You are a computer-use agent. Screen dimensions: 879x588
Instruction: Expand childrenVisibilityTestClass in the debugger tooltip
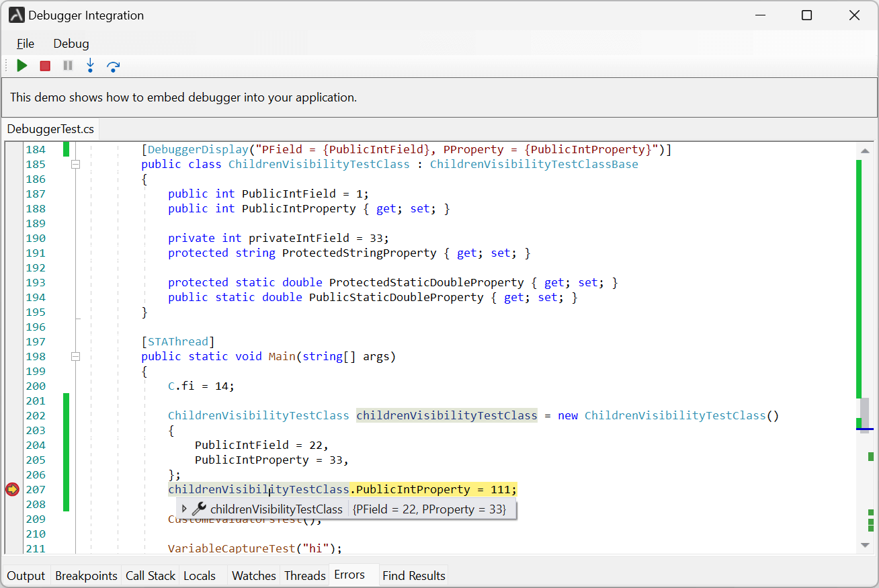pos(185,509)
